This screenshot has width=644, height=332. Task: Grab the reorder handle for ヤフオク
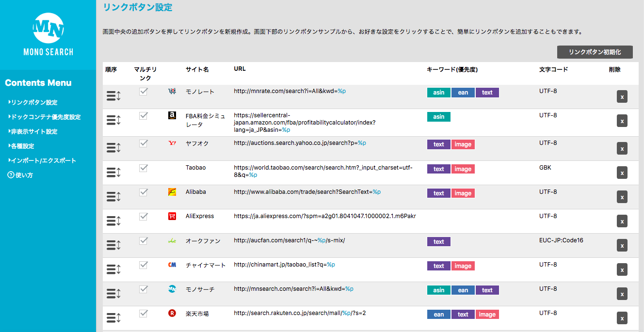click(x=113, y=148)
